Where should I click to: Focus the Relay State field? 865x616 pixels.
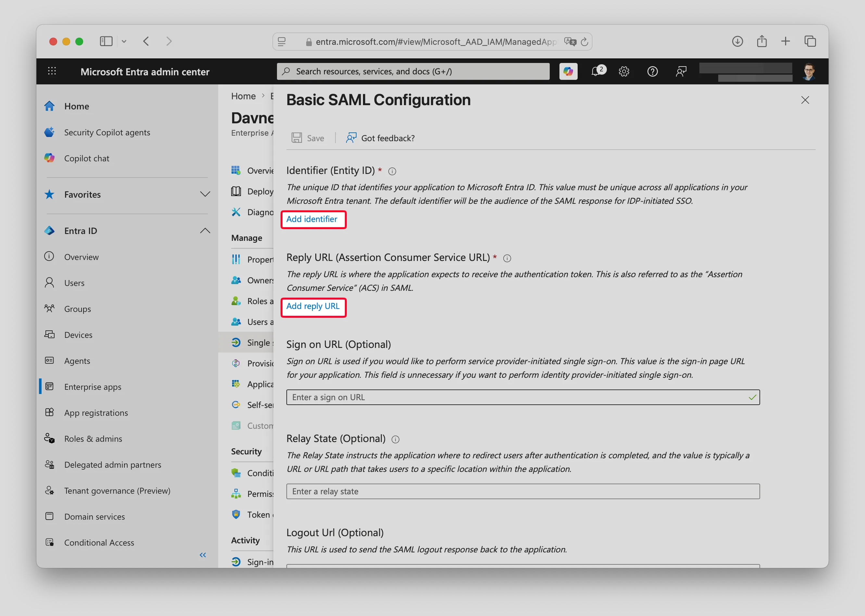pos(523,491)
